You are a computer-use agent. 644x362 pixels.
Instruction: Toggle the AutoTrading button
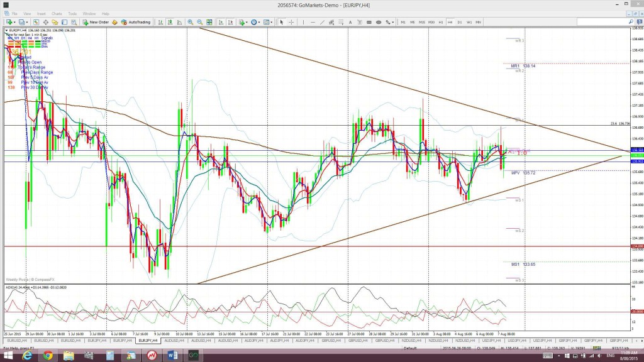(136, 22)
